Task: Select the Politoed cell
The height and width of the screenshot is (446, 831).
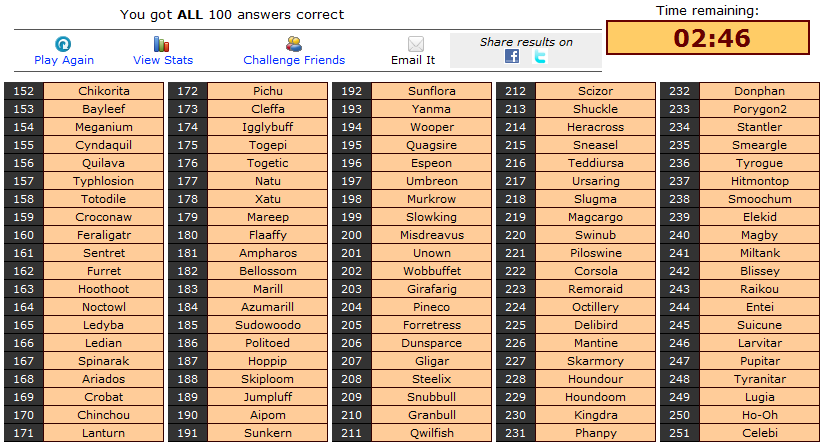Action: pyautogui.click(x=268, y=343)
